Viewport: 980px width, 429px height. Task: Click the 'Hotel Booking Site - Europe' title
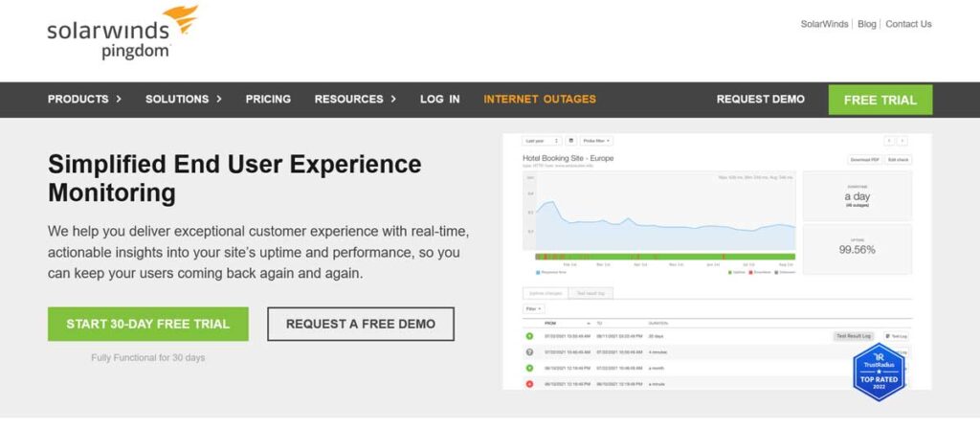click(568, 158)
